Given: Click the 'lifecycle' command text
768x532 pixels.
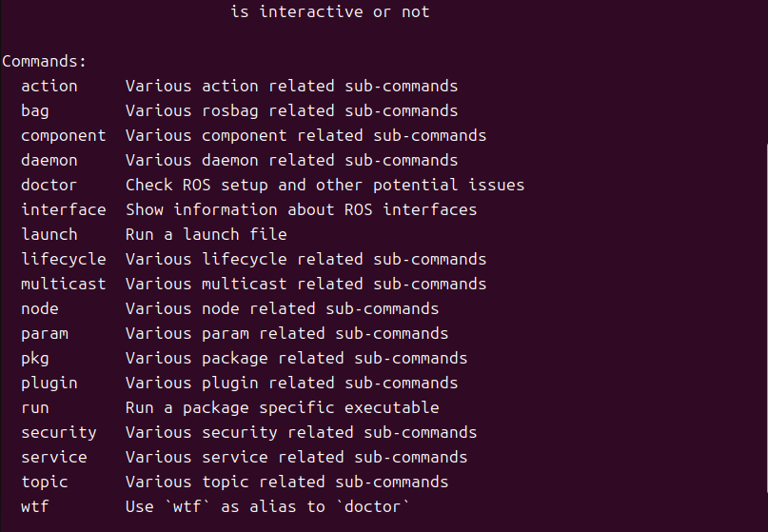Looking at the screenshot, I should click(x=63, y=260).
